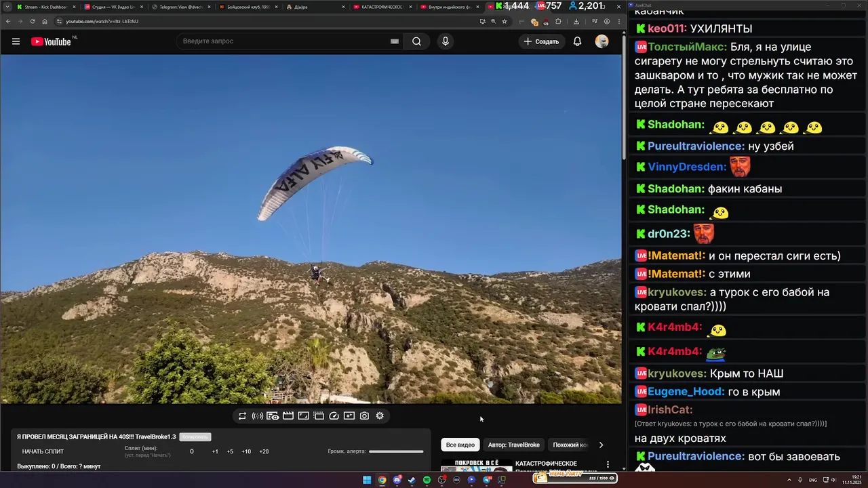Adjust the Громк. алерта volume slider
The width and height of the screenshot is (868, 488).
tap(396, 451)
